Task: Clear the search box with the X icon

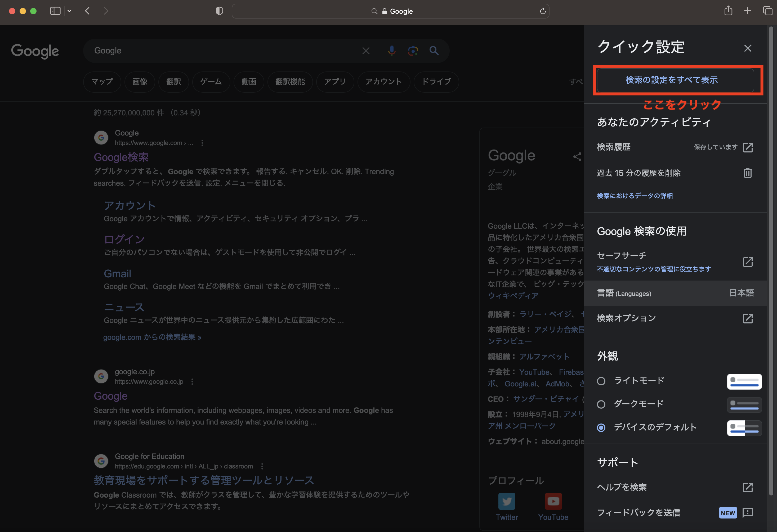Action: point(366,51)
